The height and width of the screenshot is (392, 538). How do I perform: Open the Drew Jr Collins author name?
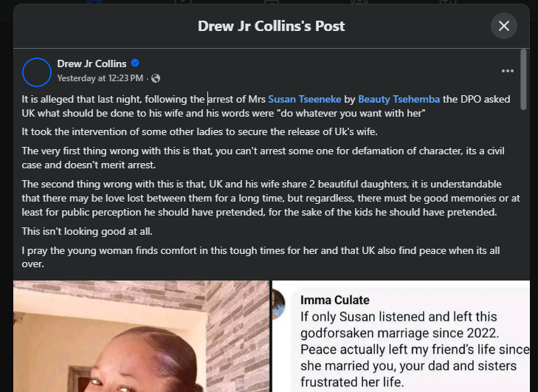pyautogui.click(x=92, y=63)
